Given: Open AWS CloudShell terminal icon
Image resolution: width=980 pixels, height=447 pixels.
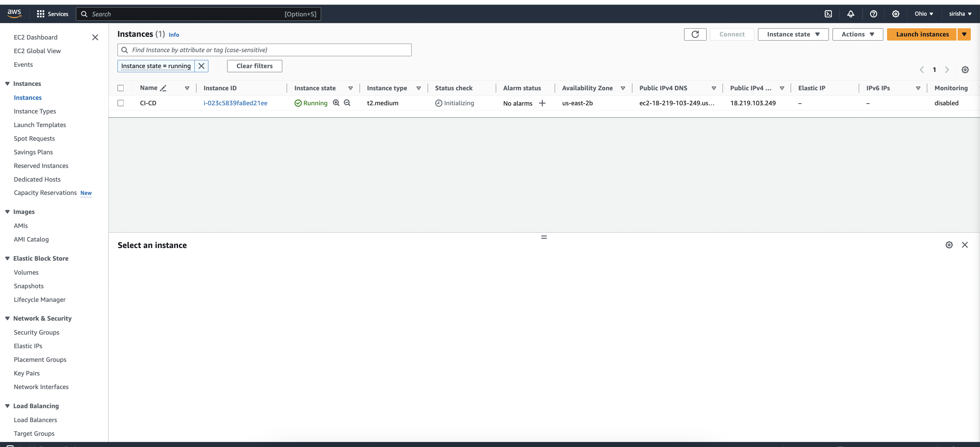Looking at the screenshot, I should tap(828, 14).
